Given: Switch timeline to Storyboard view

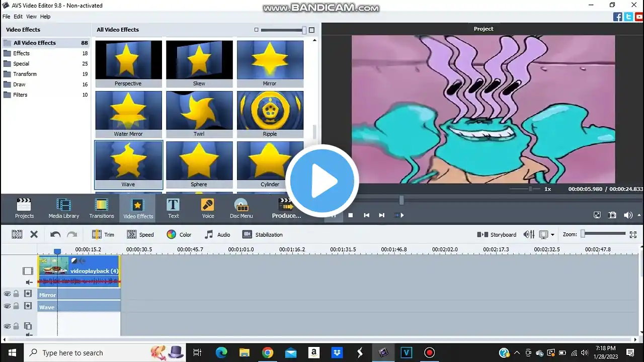Looking at the screenshot, I should tap(497, 234).
